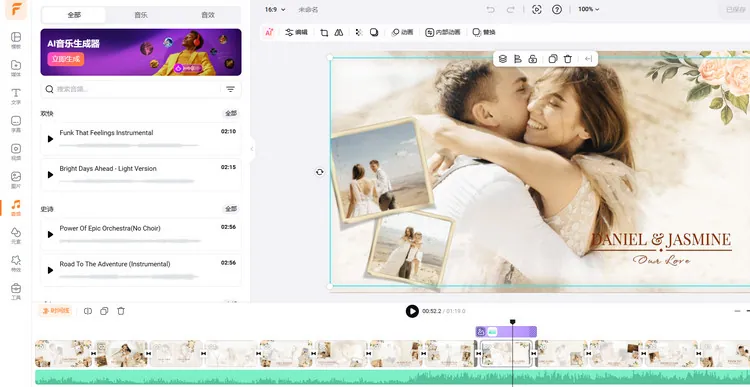The image size is (750, 387).
Task: Open the Layers icon in the floating toolbar
Action: tap(502, 59)
